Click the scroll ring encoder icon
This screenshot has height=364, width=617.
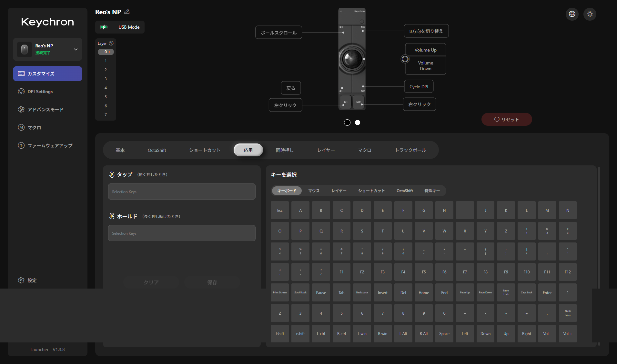pyautogui.click(x=405, y=59)
